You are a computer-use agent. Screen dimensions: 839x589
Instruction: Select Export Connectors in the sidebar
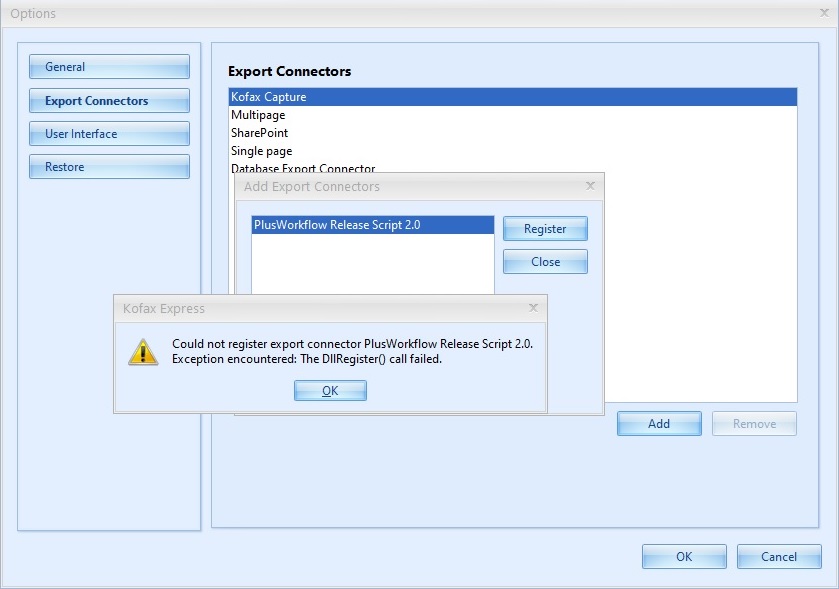point(109,101)
